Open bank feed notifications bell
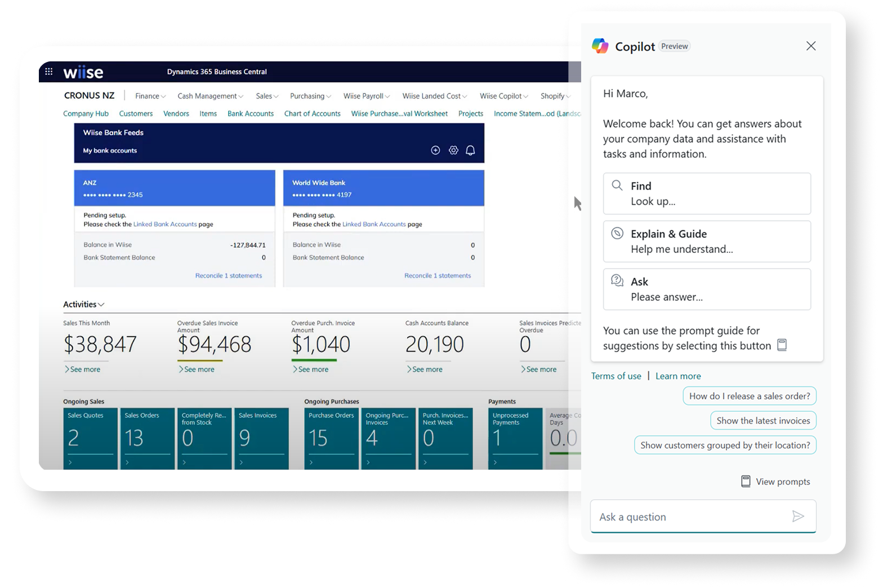Screen dimensions: 892x588 [x=470, y=150]
